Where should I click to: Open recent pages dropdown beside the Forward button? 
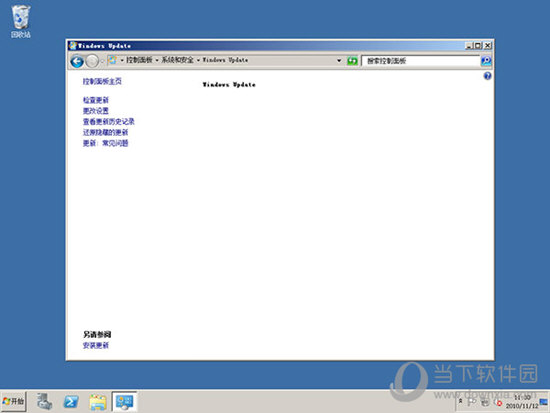pyautogui.click(x=102, y=61)
